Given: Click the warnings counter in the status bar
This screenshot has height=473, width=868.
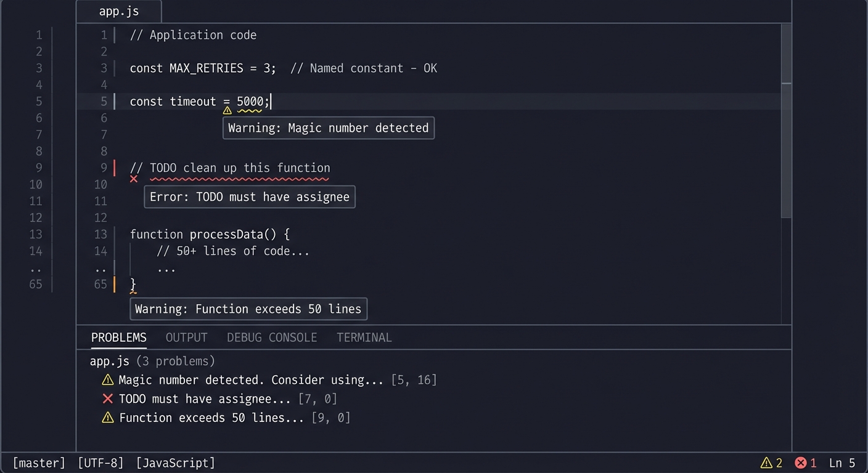Looking at the screenshot, I should click(x=771, y=463).
